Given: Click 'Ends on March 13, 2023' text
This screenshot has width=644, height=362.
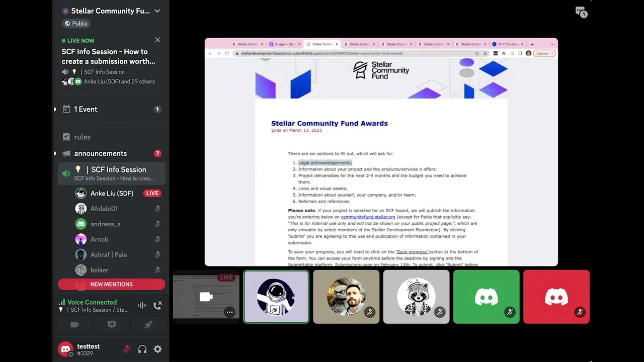Looking at the screenshot, I should [296, 130].
